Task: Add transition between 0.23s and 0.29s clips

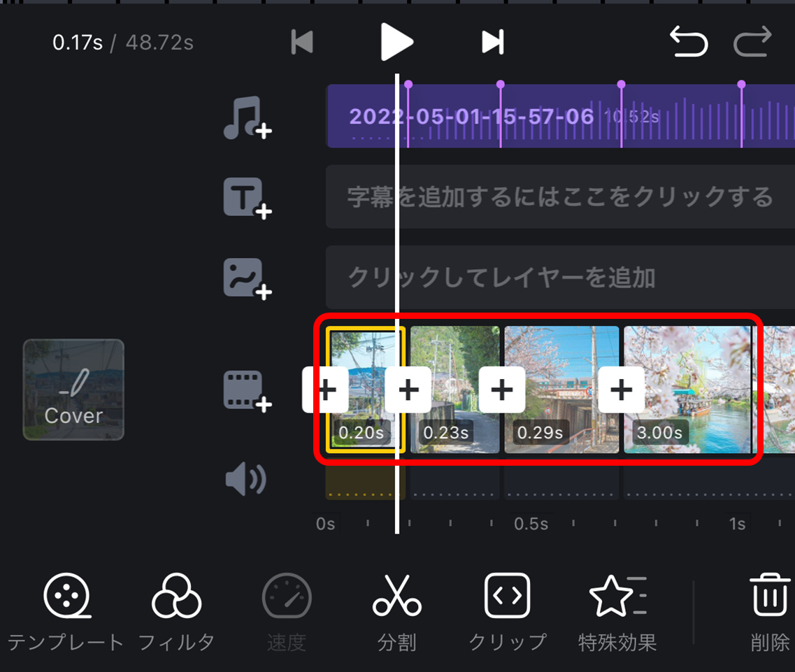Action: pos(502,389)
